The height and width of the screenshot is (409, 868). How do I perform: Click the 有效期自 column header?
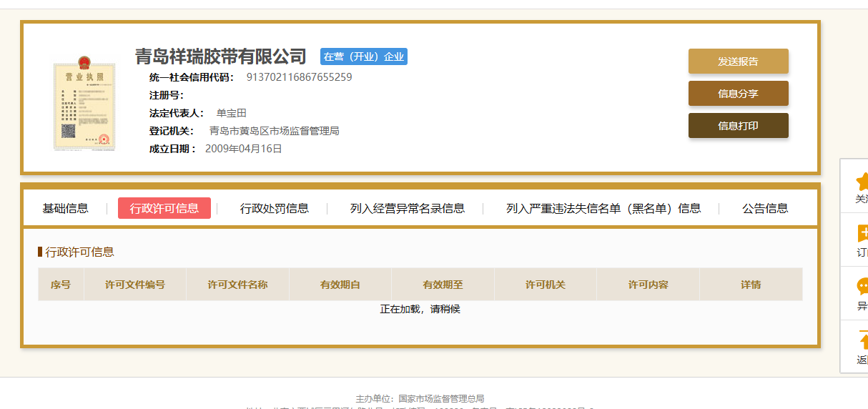(340, 285)
